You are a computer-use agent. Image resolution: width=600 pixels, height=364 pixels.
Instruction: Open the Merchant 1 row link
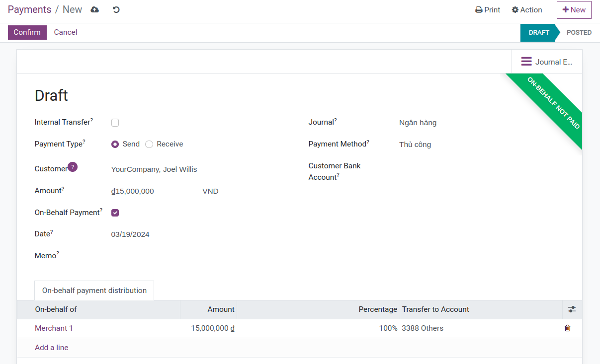pyautogui.click(x=54, y=328)
